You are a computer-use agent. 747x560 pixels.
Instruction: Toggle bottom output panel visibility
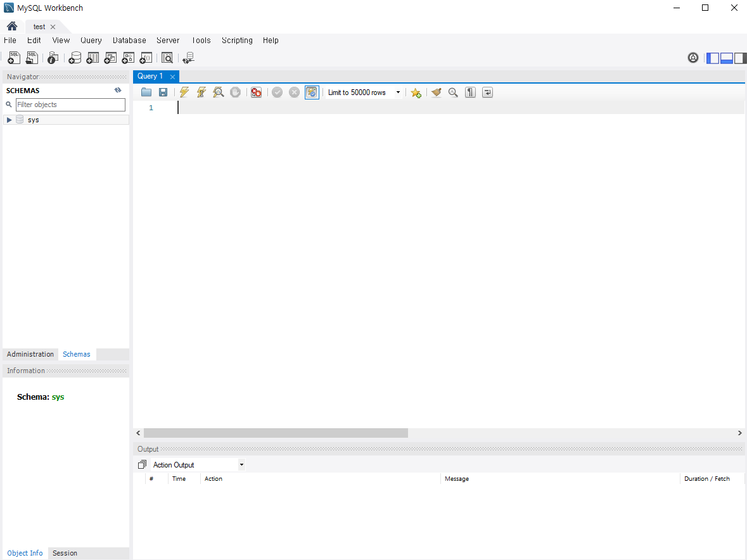point(727,58)
